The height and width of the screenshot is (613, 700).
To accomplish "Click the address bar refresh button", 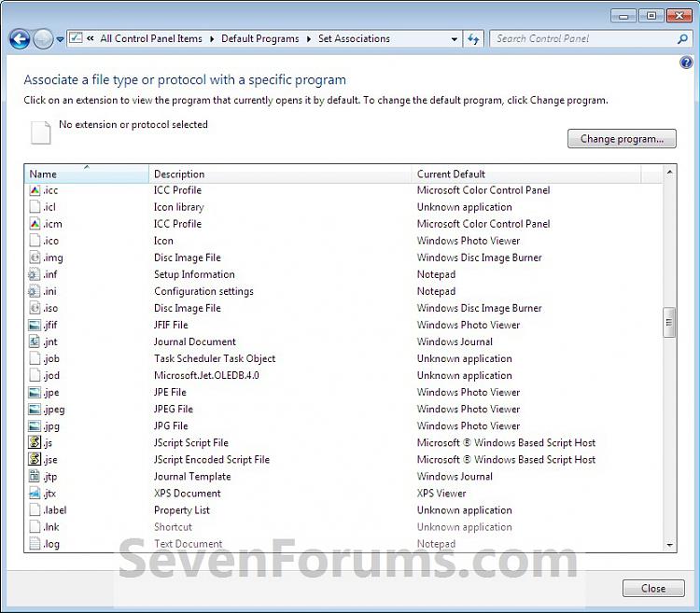I will point(473,39).
